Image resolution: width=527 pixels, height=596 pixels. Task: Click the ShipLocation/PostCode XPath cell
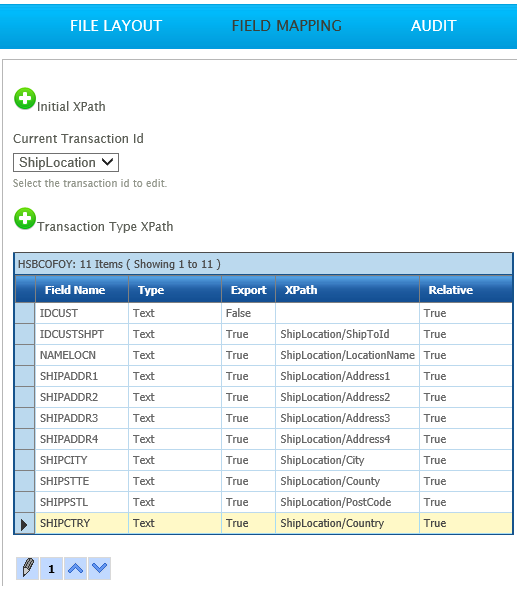click(x=348, y=502)
